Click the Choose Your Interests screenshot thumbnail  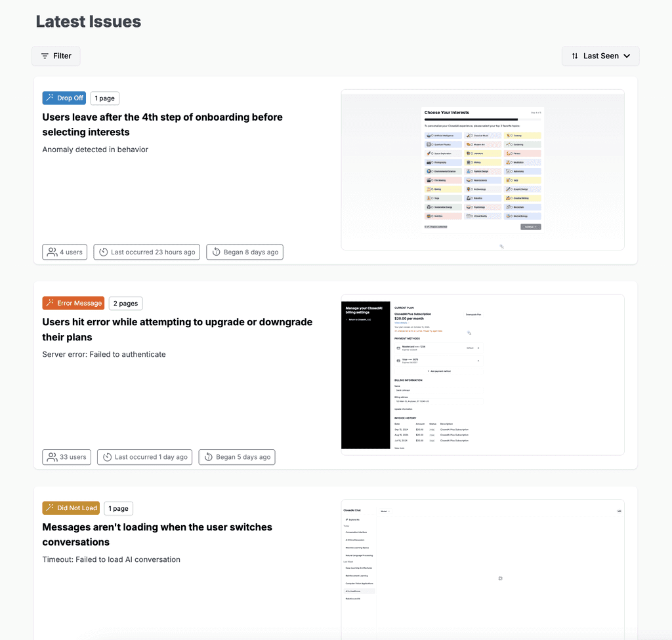[482, 169]
